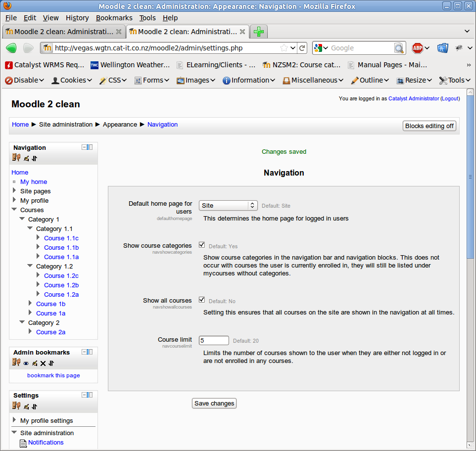Open the Notifications page icon in Settings block

pos(23,443)
